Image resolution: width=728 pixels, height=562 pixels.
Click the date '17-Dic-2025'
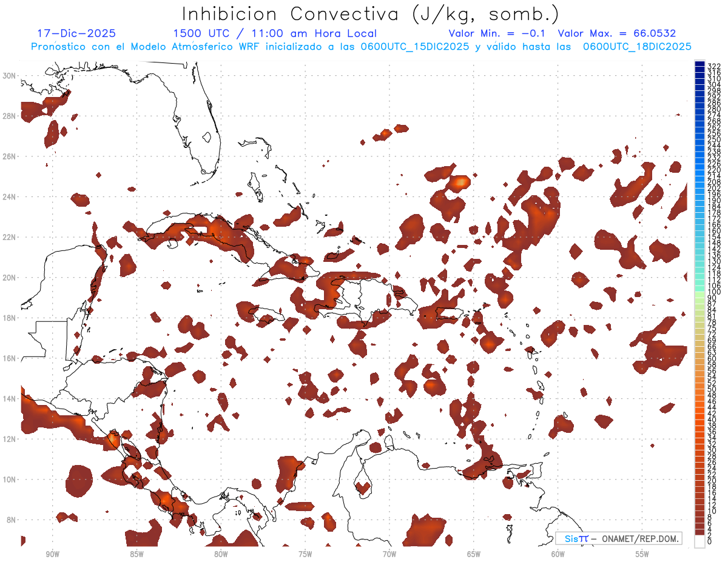[x=76, y=33]
